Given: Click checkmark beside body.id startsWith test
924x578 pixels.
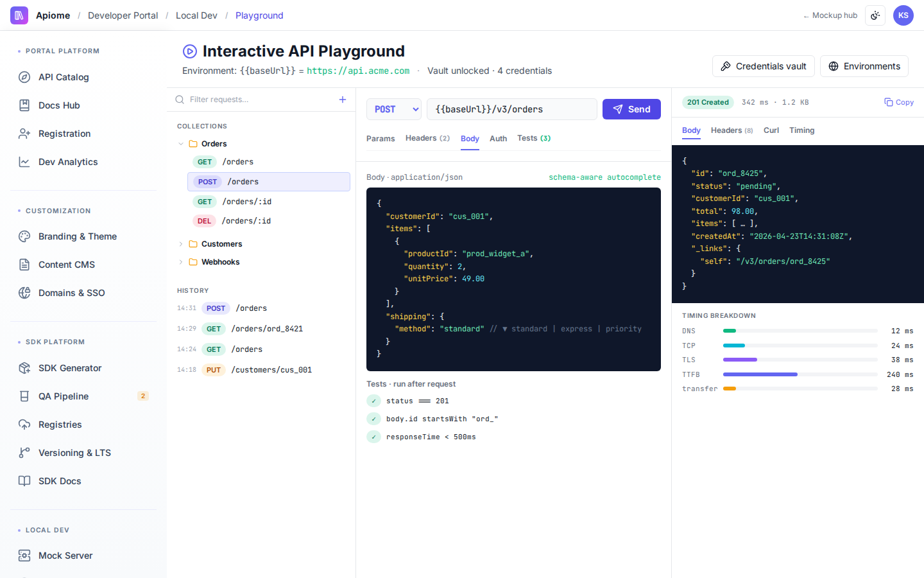Looking at the screenshot, I should 373,419.
